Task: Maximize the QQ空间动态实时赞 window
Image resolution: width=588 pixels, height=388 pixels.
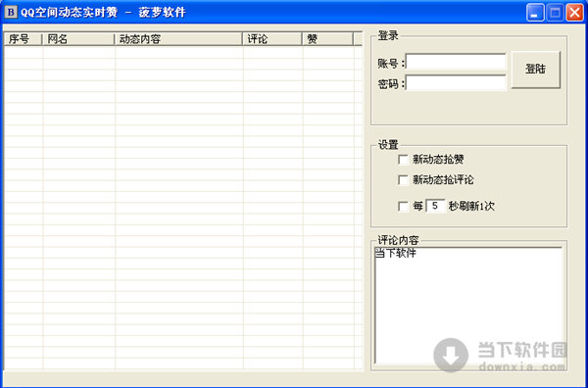Action: (x=555, y=13)
